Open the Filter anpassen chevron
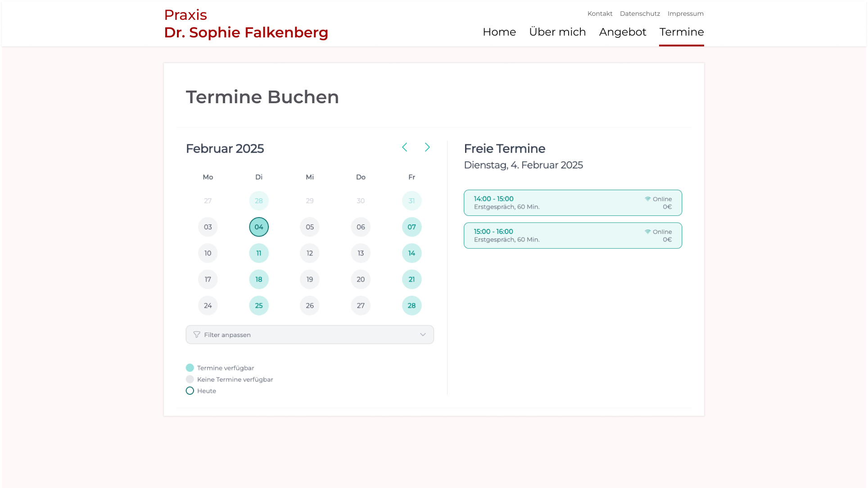The width and height of the screenshot is (868, 488). point(423,334)
